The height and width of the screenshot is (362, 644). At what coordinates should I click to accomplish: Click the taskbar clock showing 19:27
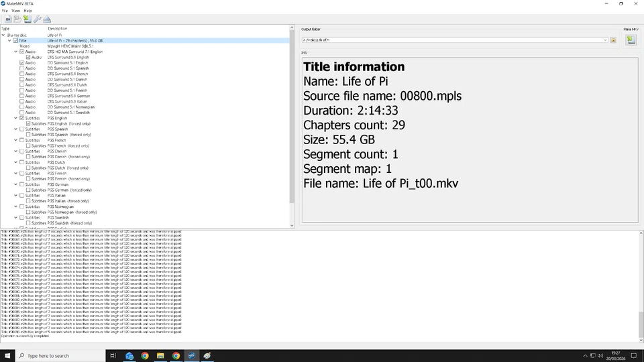[x=615, y=355]
